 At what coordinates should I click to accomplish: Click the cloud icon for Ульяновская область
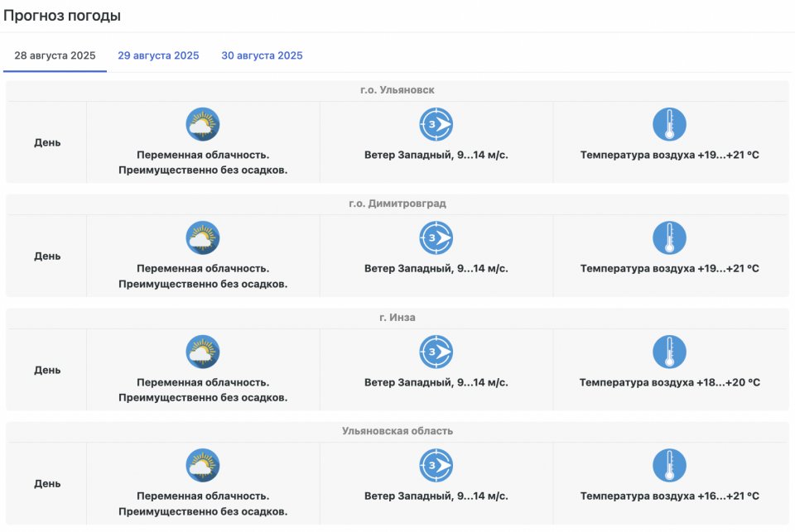(203, 466)
